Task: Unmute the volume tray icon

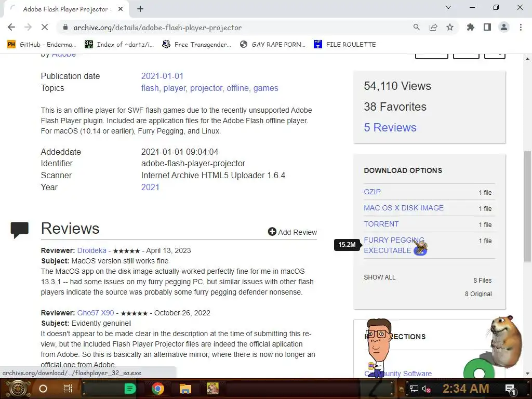Action: tap(426, 389)
